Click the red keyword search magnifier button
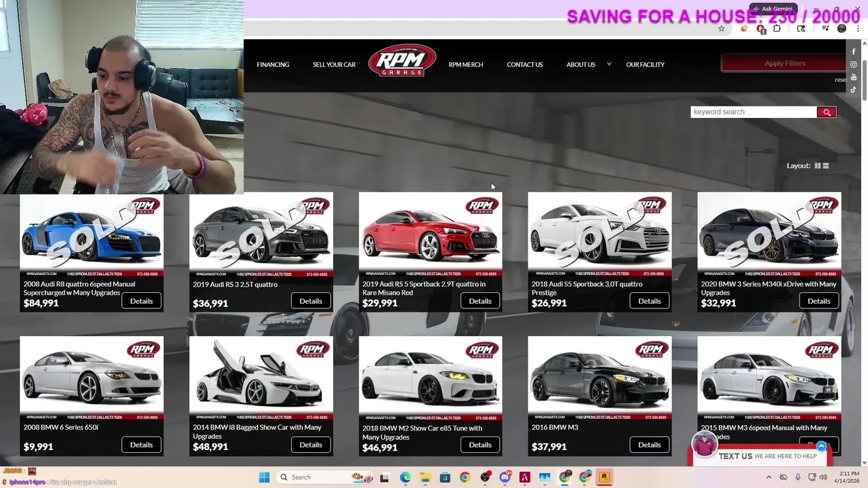The width and height of the screenshot is (868, 488). coord(826,112)
